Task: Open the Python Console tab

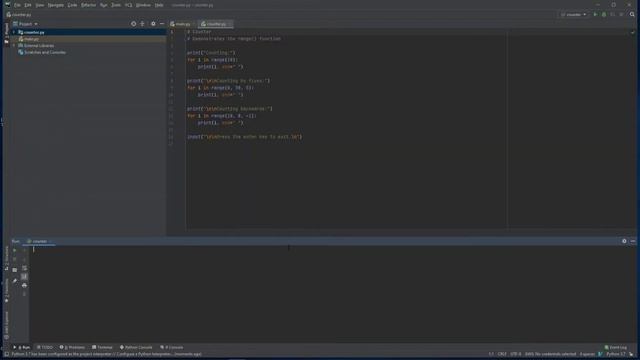Action: click(x=136, y=347)
